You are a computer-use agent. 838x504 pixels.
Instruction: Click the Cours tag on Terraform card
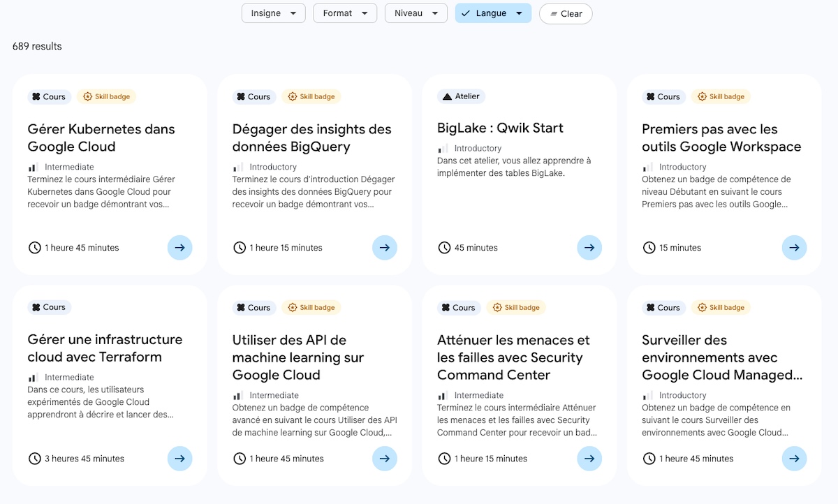point(49,307)
